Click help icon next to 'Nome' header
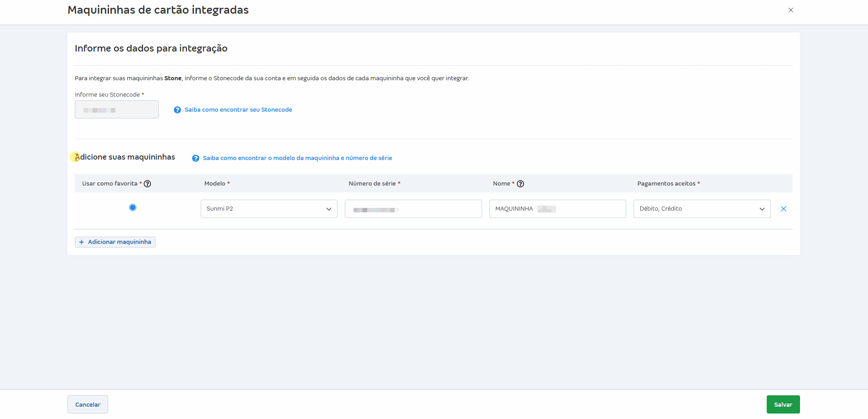The width and height of the screenshot is (868, 419). [520, 184]
